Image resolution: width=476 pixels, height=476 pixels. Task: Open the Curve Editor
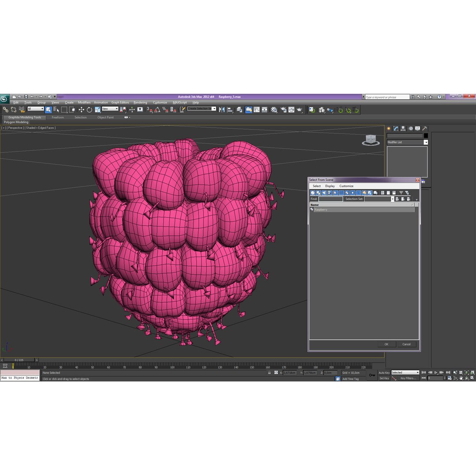click(257, 110)
